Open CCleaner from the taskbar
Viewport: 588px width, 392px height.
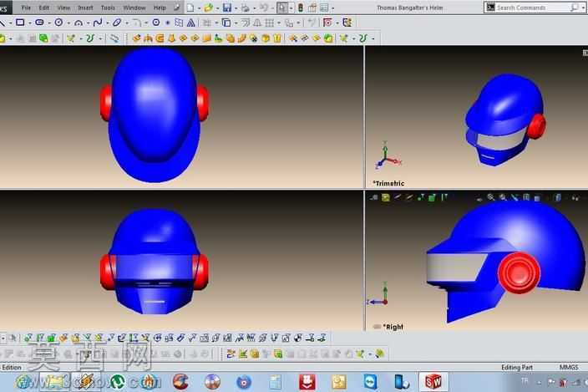click(x=180, y=382)
